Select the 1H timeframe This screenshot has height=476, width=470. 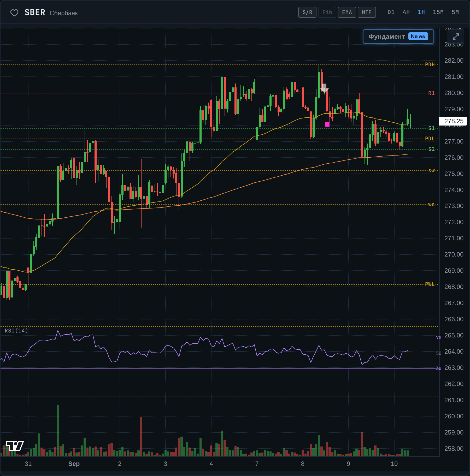tap(421, 12)
